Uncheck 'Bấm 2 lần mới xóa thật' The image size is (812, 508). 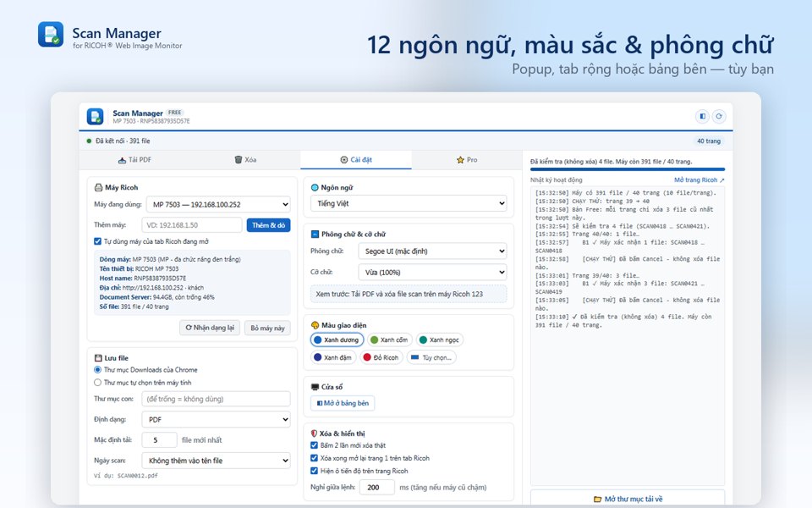(x=314, y=445)
